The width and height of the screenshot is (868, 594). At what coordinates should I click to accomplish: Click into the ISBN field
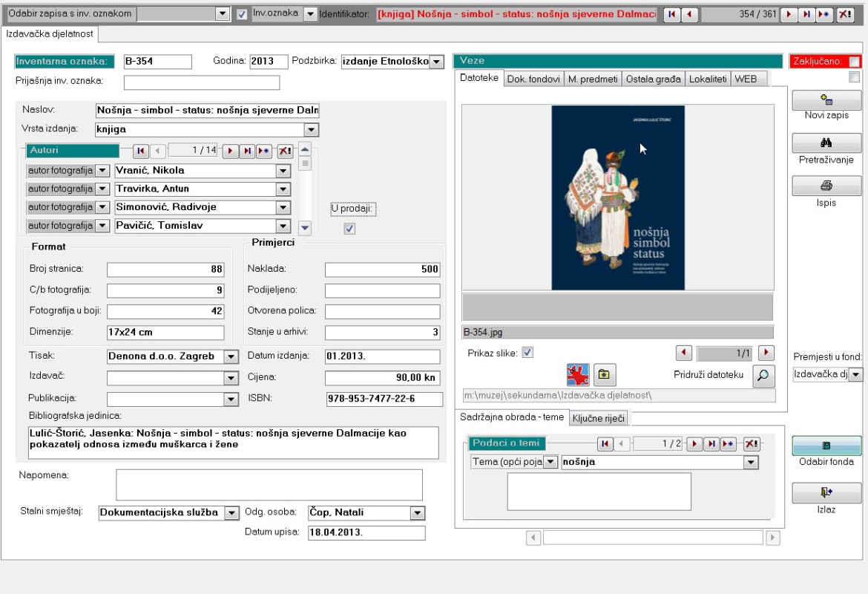pos(384,399)
